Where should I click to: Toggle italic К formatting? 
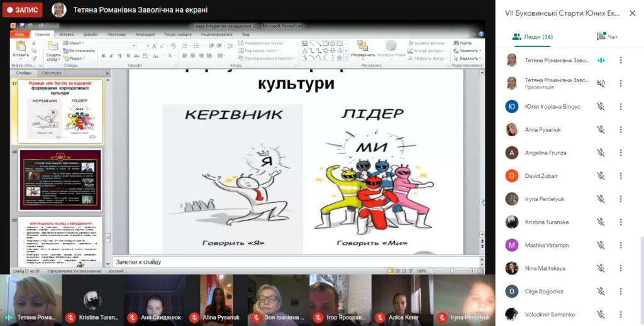(111, 56)
